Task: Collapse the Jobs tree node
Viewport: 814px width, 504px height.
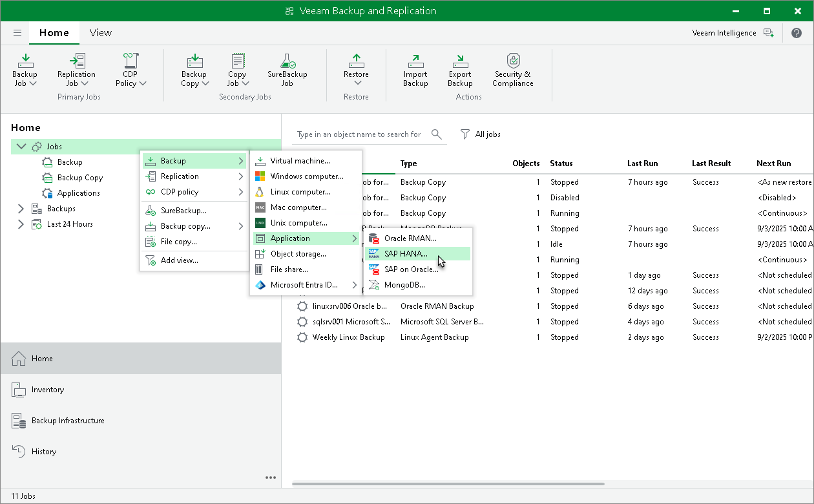Action: click(x=21, y=147)
